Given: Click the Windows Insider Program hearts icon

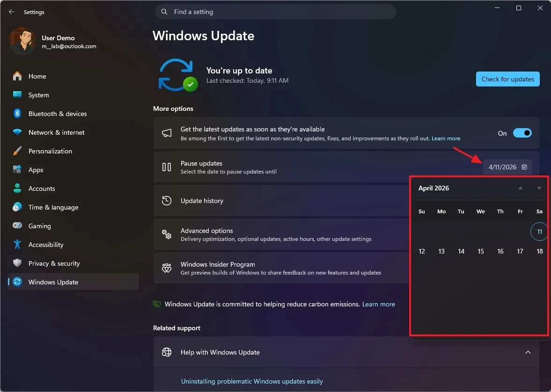Looking at the screenshot, I should point(167,268).
